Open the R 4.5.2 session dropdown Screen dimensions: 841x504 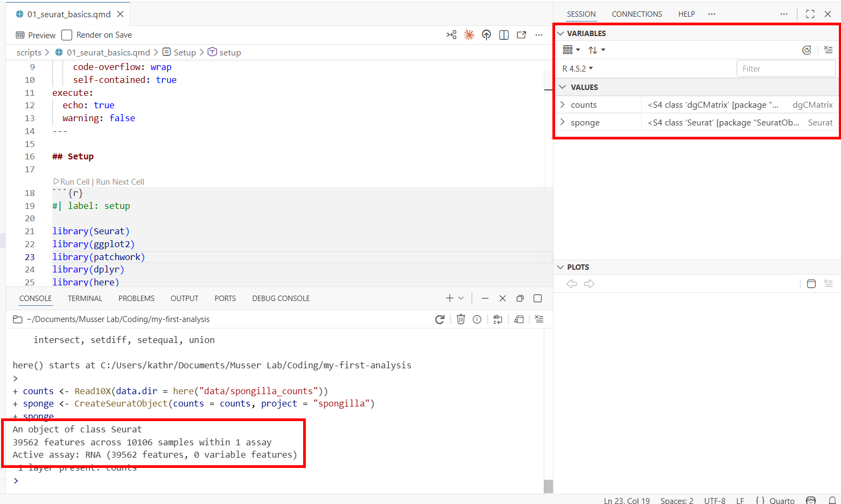pyautogui.click(x=578, y=69)
